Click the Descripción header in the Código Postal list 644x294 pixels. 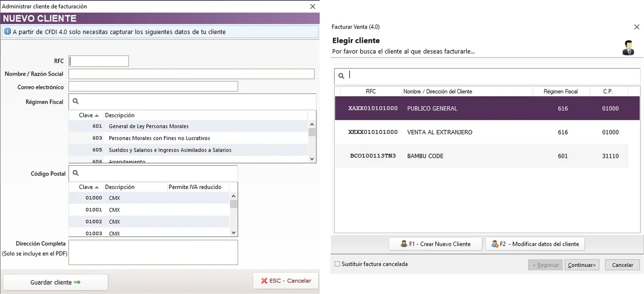(135, 187)
